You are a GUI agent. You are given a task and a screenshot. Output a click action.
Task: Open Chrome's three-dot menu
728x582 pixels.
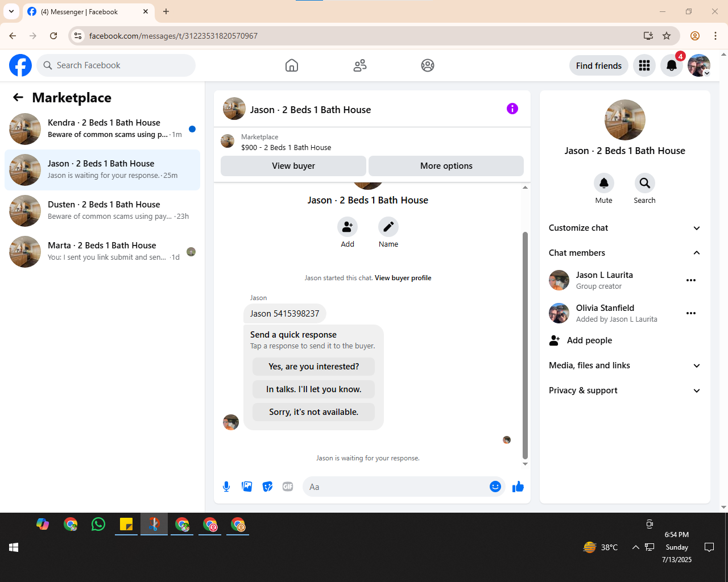coord(715,36)
